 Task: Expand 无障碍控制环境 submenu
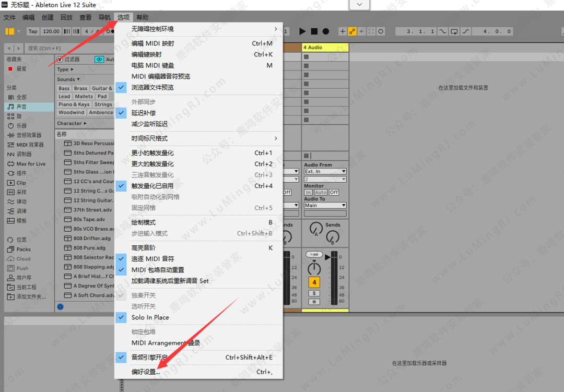click(198, 29)
